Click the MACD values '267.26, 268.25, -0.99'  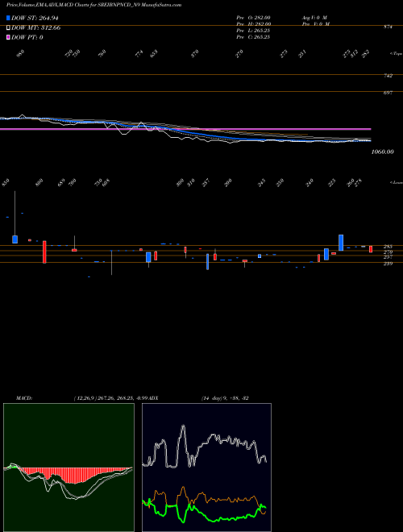[123, 397]
